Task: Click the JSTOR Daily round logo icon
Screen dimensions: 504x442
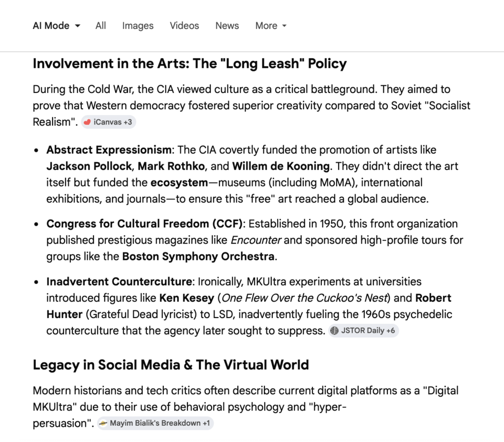Action: [x=335, y=331]
